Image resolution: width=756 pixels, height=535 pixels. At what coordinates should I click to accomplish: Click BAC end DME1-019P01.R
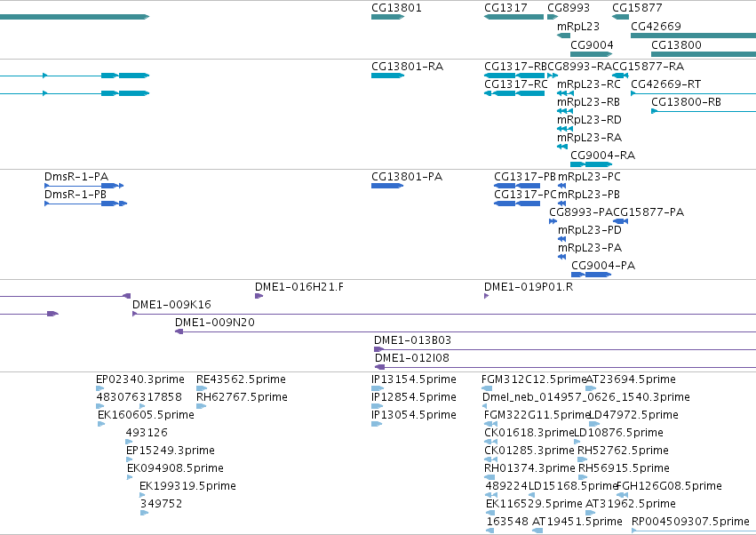[529, 287]
